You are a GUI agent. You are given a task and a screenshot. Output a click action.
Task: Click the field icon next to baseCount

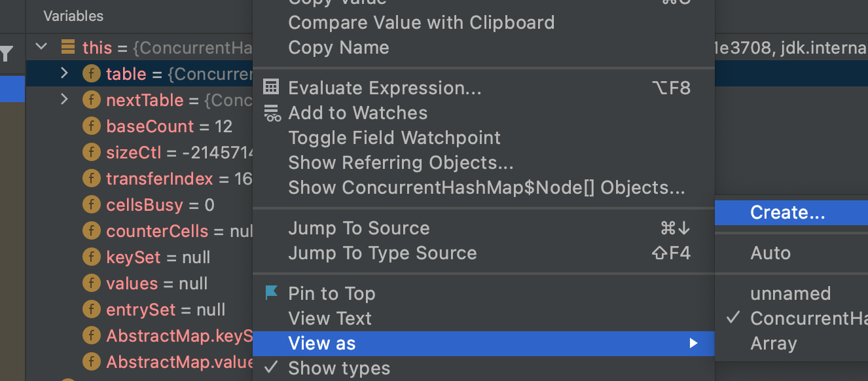pos(91,126)
